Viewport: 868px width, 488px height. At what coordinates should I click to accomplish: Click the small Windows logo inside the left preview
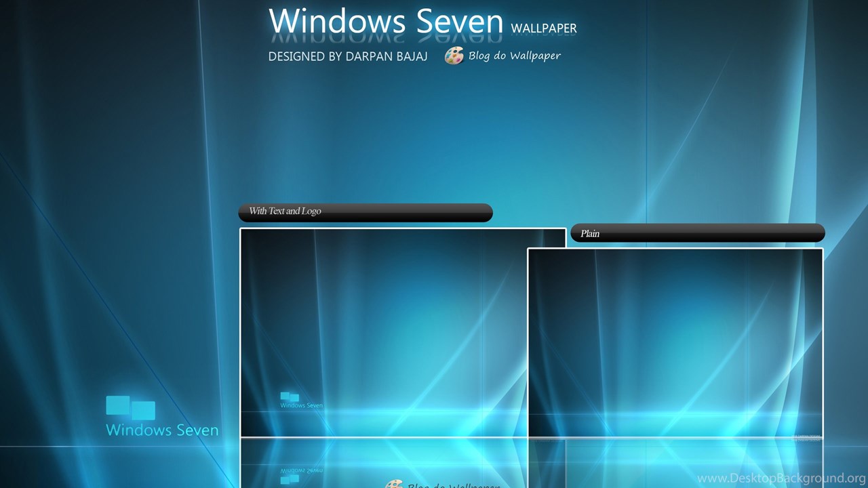tap(290, 396)
